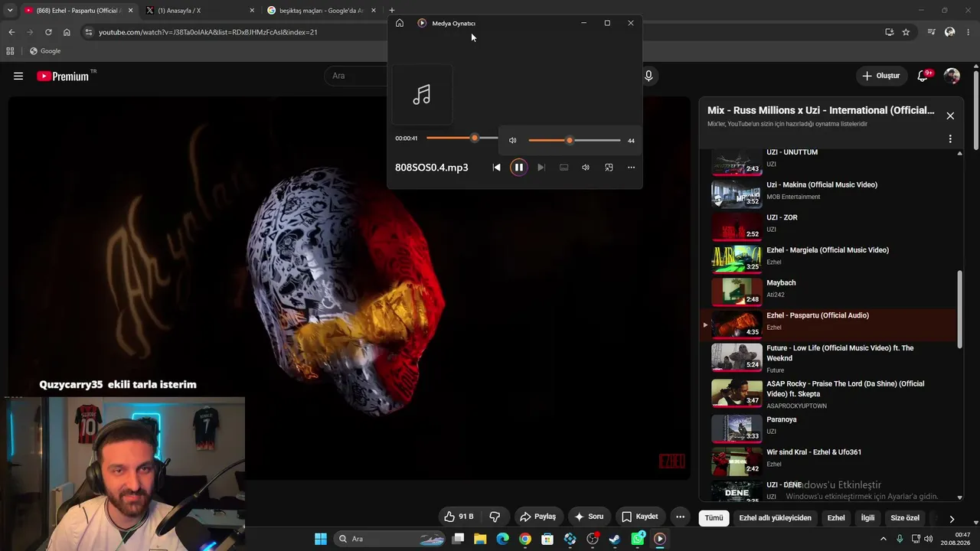This screenshot has height=551, width=980.
Task: Switch to the Anasayfa / X tab
Action: pyautogui.click(x=198, y=11)
